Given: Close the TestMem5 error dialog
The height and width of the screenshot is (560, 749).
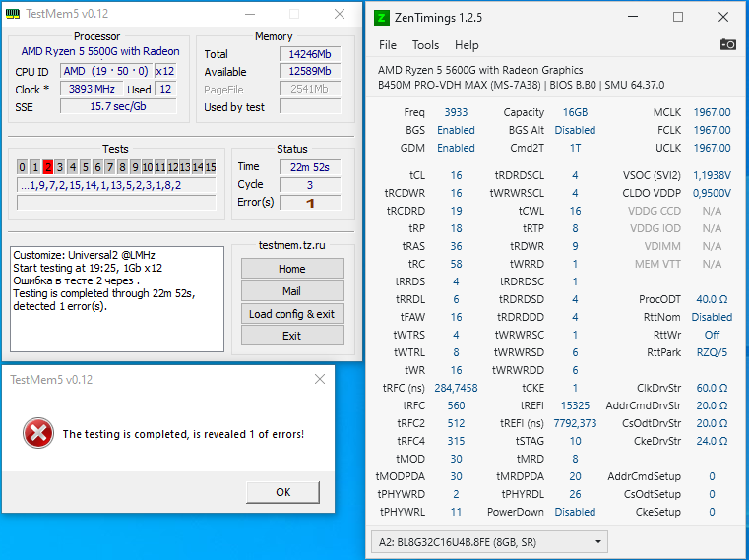Looking at the screenshot, I should tap(320, 379).
